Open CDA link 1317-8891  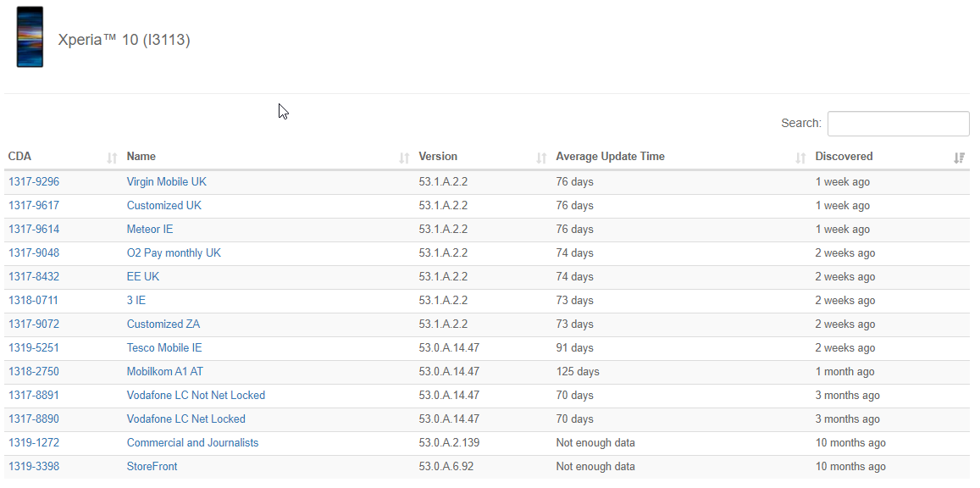pos(34,396)
